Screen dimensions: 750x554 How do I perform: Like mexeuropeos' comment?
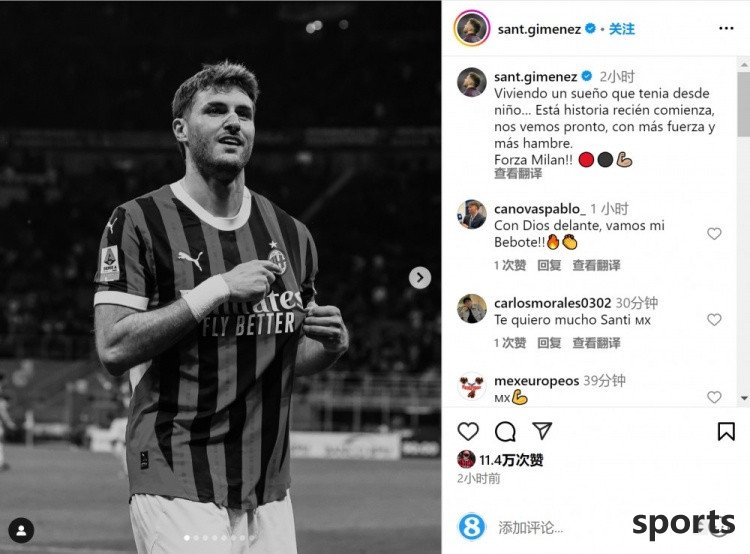tap(714, 397)
